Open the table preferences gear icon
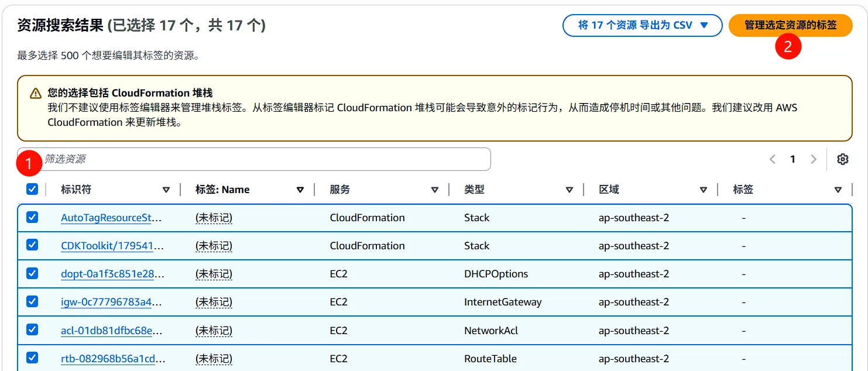 842,159
